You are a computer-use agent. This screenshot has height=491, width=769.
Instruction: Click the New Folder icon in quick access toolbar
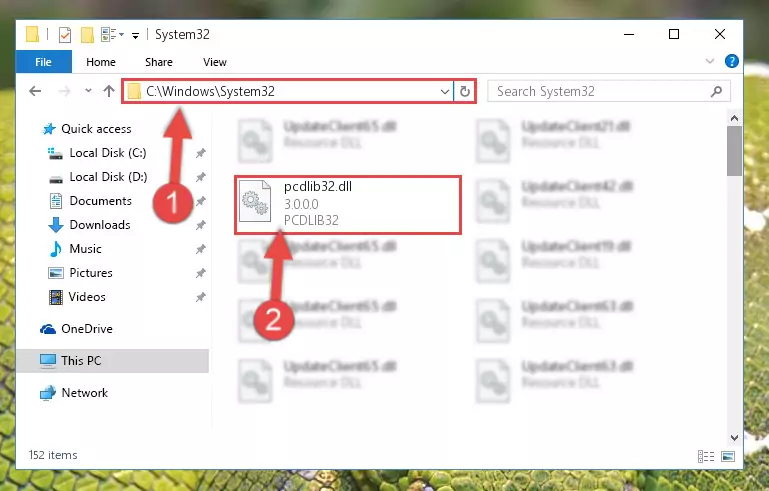pyautogui.click(x=87, y=35)
